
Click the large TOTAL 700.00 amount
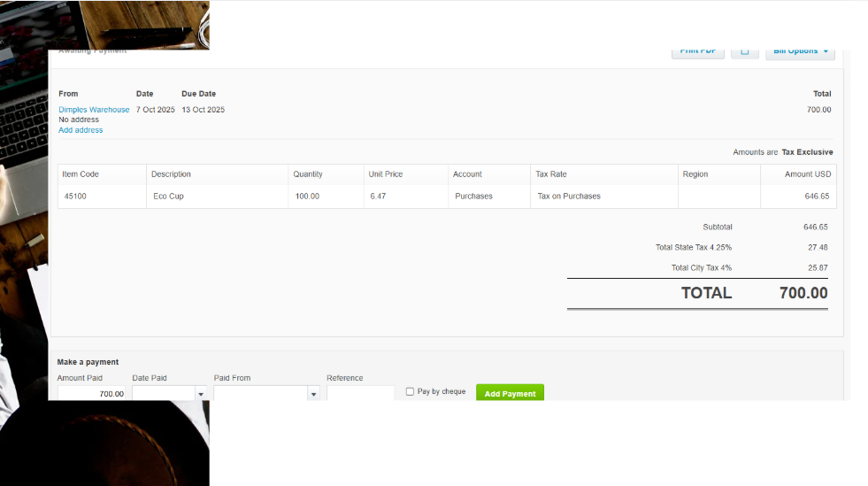803,293
